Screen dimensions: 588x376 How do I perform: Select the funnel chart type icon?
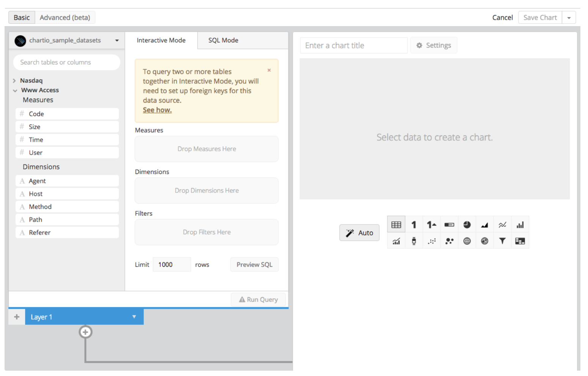click(502, 241)
